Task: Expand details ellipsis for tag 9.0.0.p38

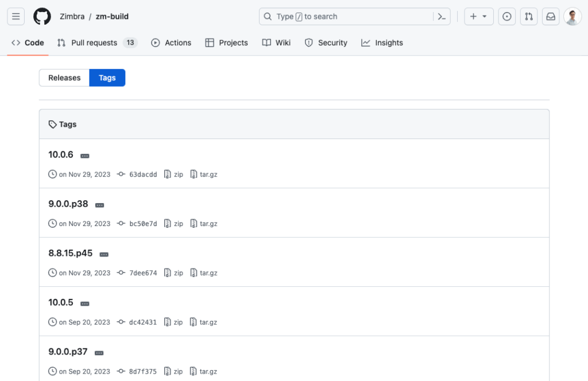Action: point(99,205)
